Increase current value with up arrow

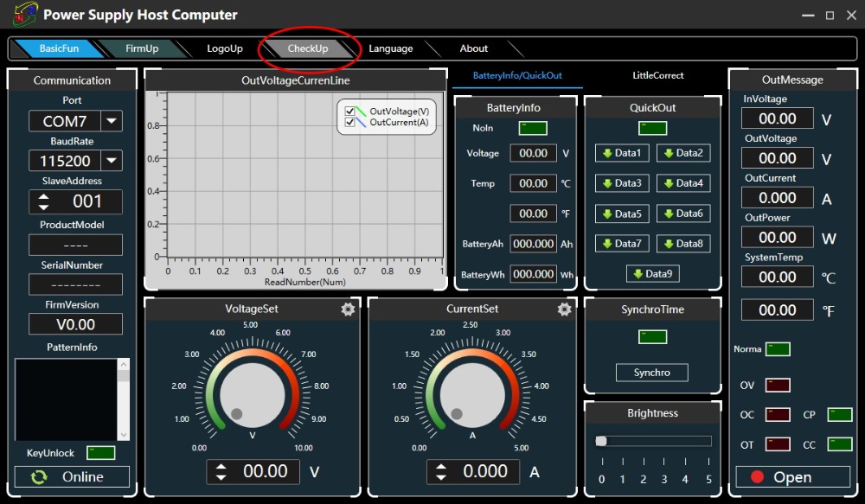[441, 467]
